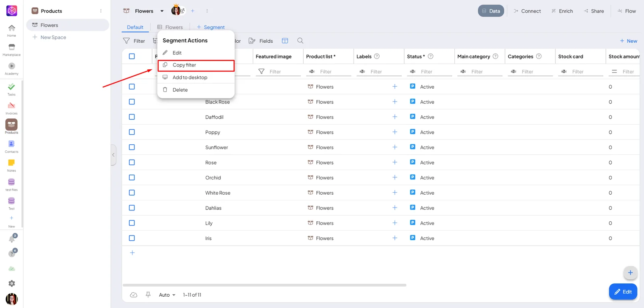The width and height of the screenshot is (644, 308).
Task: Select the Orchid row checkbox
Action: 132,177
